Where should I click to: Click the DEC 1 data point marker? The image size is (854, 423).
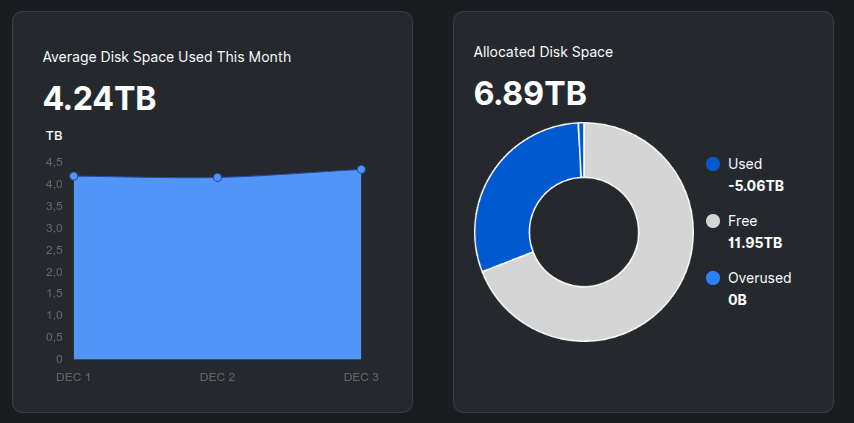(74, 176)
